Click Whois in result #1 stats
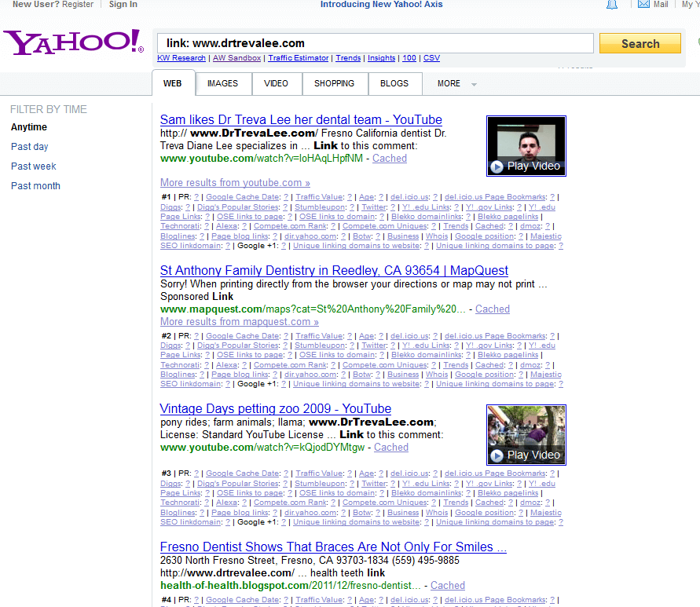This screenshot has width=700, height=607. [x=437, y=236]
